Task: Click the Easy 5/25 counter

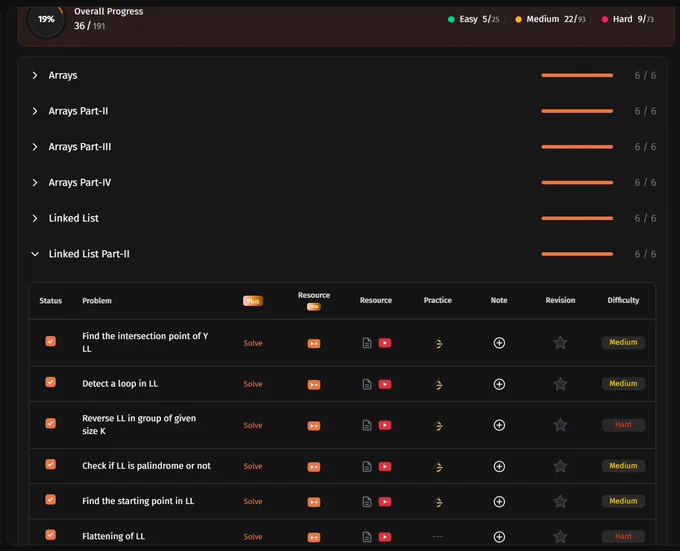Action: pos(474,19)
